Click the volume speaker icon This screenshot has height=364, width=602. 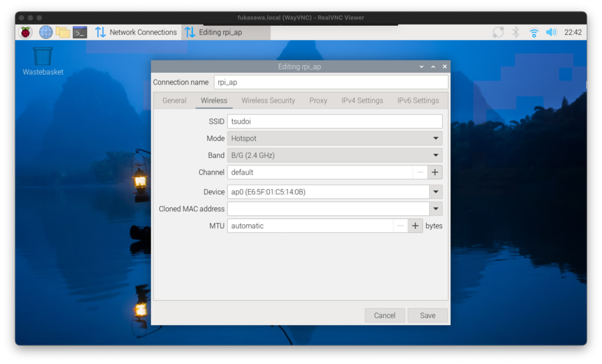coord(551,32)
